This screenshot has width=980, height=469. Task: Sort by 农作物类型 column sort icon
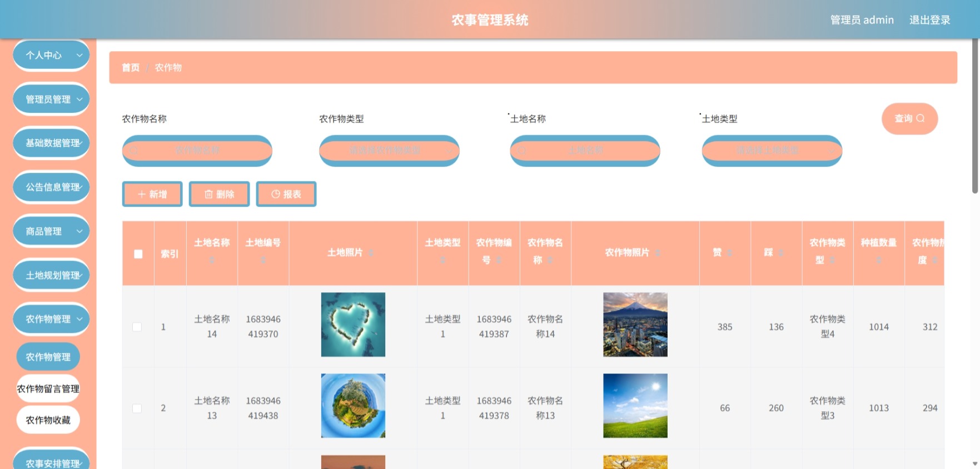click(832, 260)
